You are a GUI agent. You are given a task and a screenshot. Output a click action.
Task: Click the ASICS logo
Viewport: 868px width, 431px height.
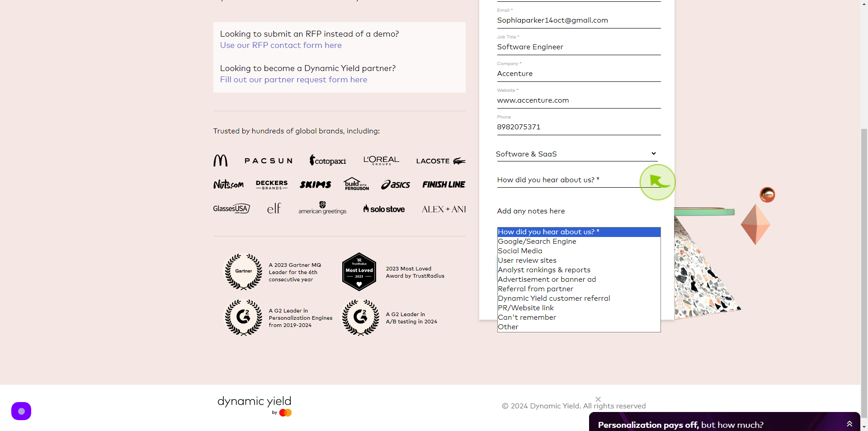pos(396,185)
